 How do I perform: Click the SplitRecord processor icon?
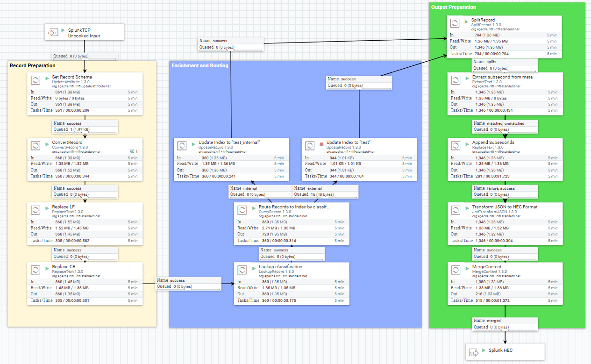click(455, 23)
